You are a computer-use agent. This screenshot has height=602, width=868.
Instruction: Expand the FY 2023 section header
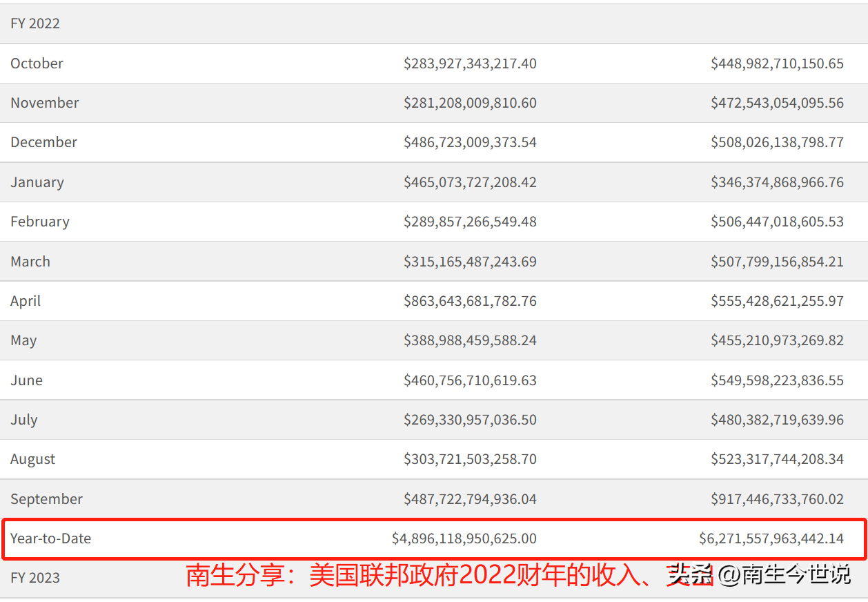coord(35,578)
